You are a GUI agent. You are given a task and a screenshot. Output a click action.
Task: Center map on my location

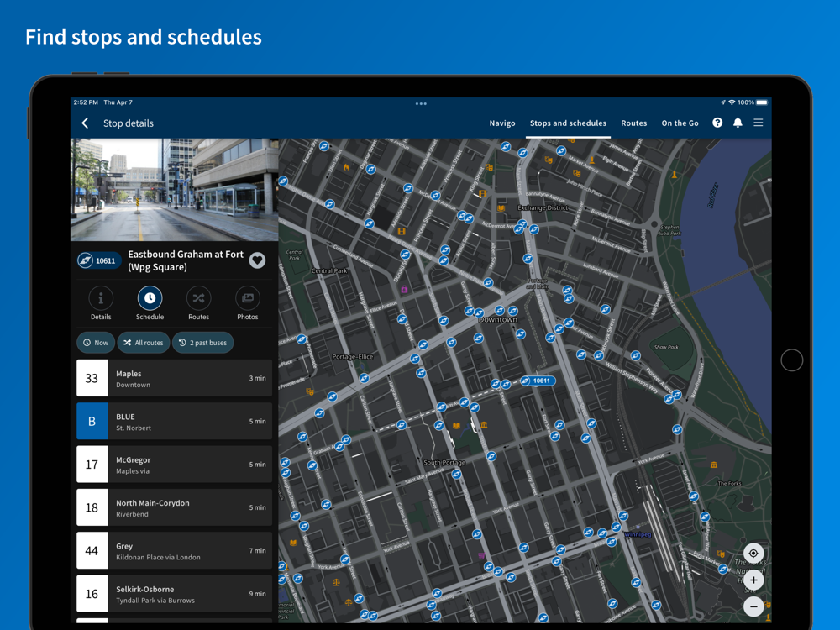click(753, 553)
